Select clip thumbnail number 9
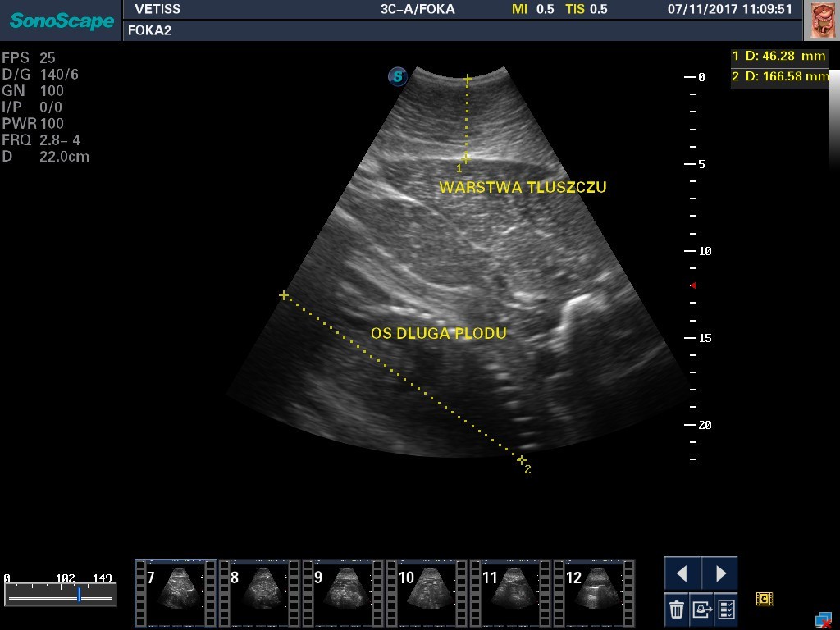Screen dimensions: 840x630 [343, 584]
